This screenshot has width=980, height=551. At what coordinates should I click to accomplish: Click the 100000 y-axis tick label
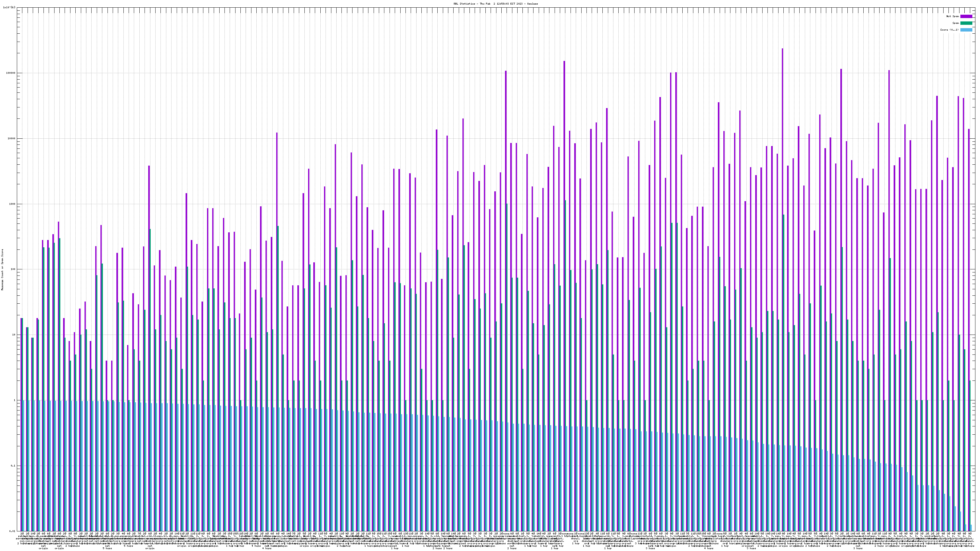click(11, 73)
